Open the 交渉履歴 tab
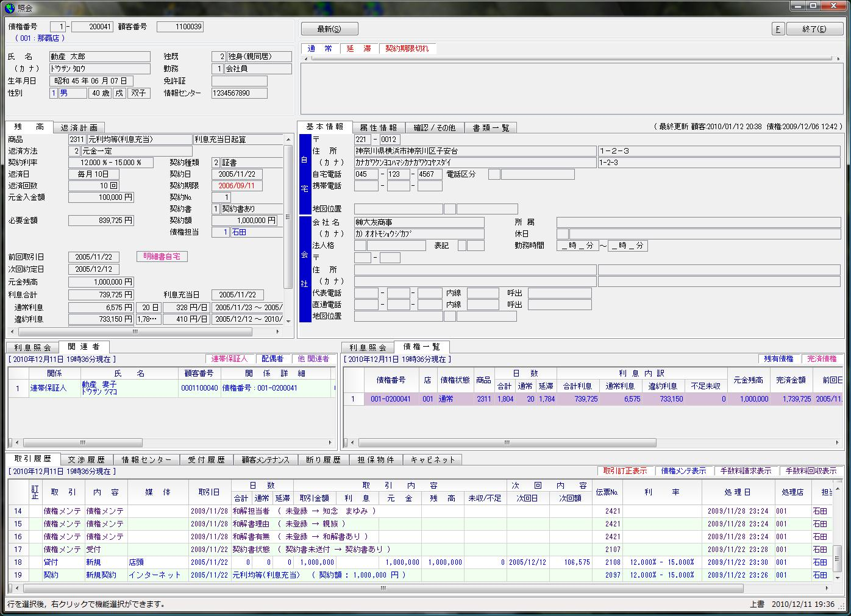Screen dimensions: 851x616 [86, 460]
